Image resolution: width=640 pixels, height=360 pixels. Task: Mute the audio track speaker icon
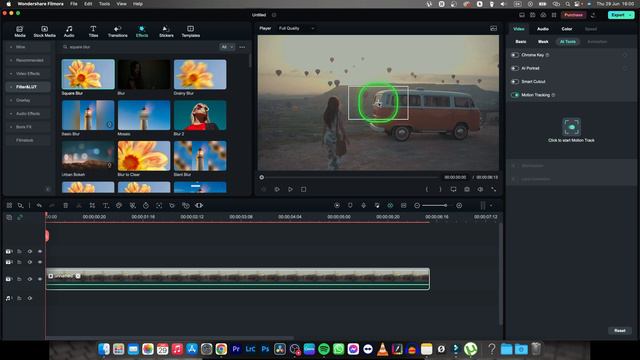coord(30,298)
